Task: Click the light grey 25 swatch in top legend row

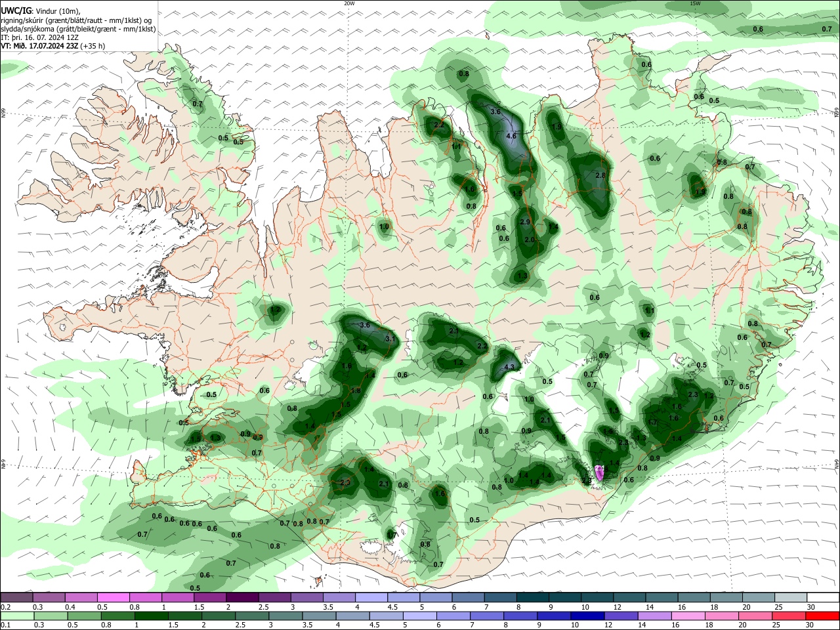Action: coord(789,598)
